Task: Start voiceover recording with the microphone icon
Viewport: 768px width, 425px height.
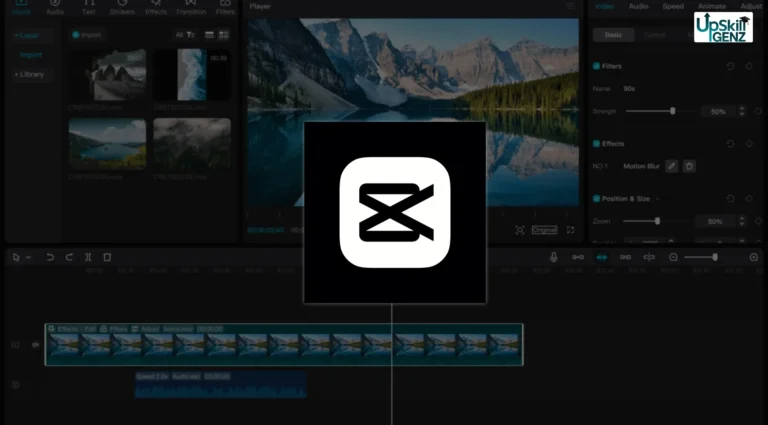Action: pyautogui.click(x=553, y=258)
